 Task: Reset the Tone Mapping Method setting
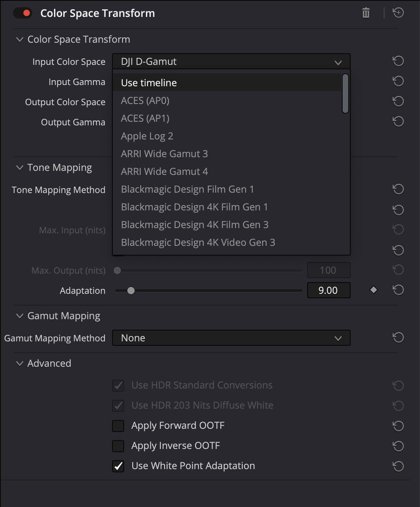point(398,189)
